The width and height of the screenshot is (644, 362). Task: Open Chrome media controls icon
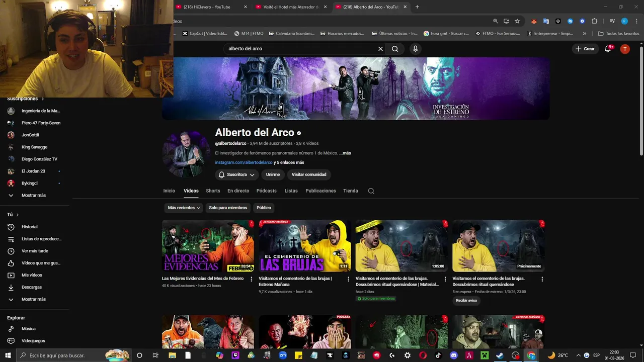tap(612, 21)
